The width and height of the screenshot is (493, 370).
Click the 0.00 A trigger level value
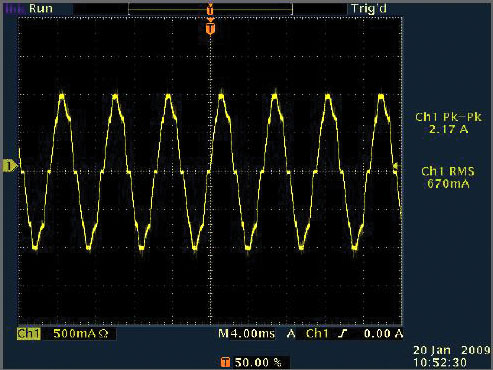(x=383, y=333)
